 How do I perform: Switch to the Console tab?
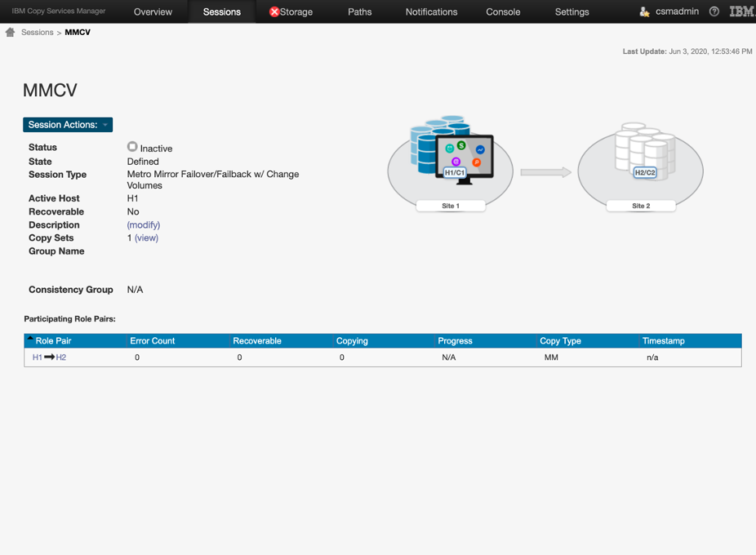503,12
